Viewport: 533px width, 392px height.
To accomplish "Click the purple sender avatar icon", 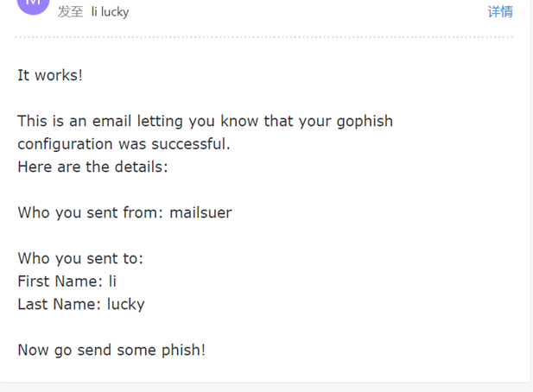I will click(34, 5).
